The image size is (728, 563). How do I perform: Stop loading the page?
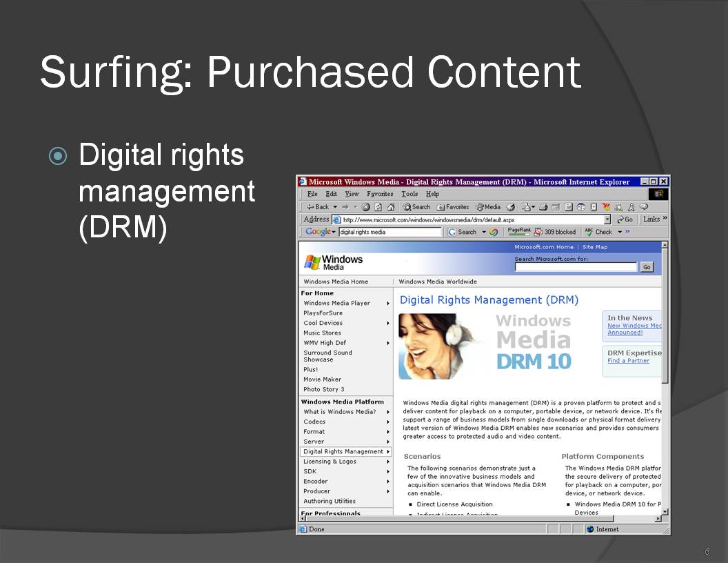tap(366, 207)
